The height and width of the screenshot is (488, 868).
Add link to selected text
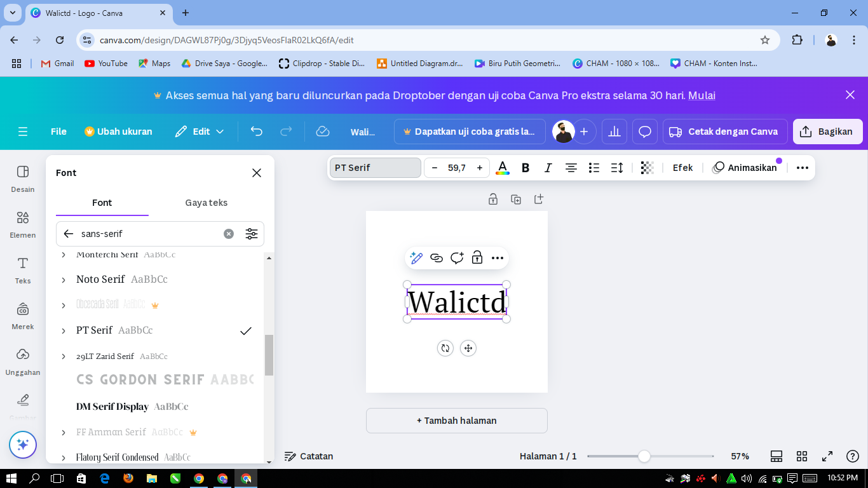click(x=437, y=258)
